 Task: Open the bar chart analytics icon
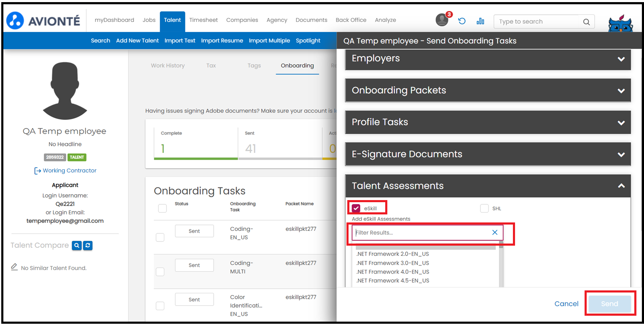pyautogui.click(x=480, y=21)
